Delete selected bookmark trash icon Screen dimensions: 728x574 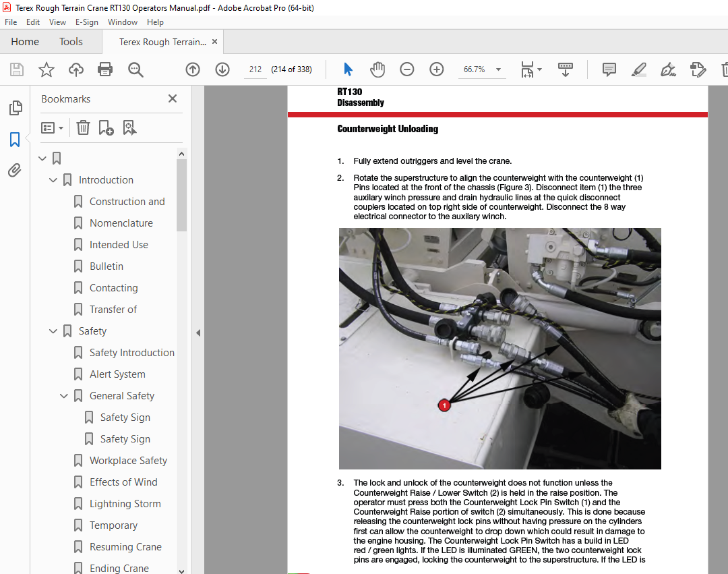click(83, 127)
